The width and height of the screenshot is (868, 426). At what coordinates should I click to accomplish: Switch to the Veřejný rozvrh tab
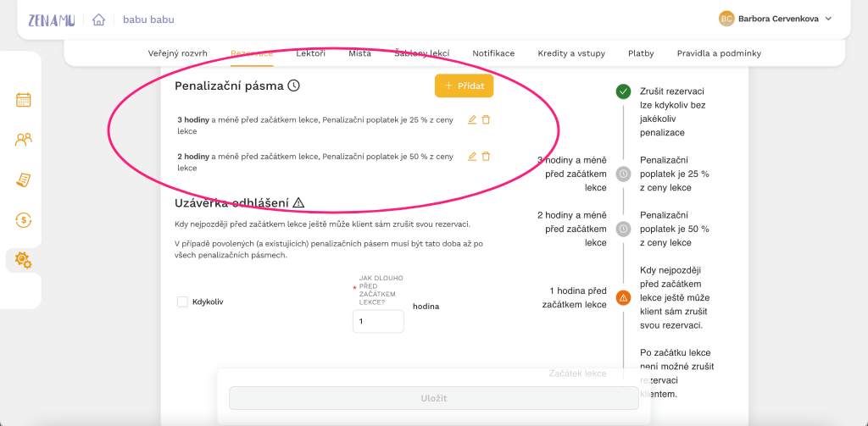coord(178,53)
